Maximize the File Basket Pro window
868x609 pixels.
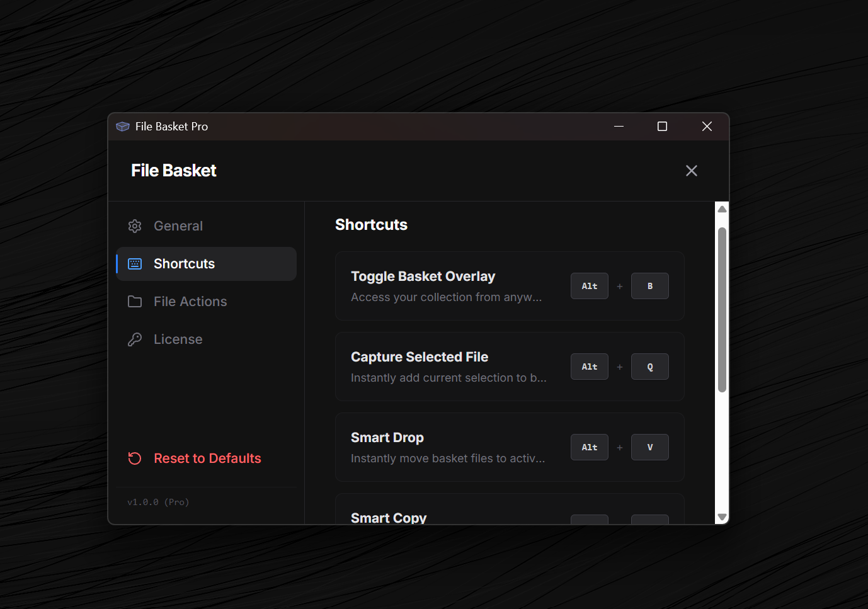click(662, 127)
